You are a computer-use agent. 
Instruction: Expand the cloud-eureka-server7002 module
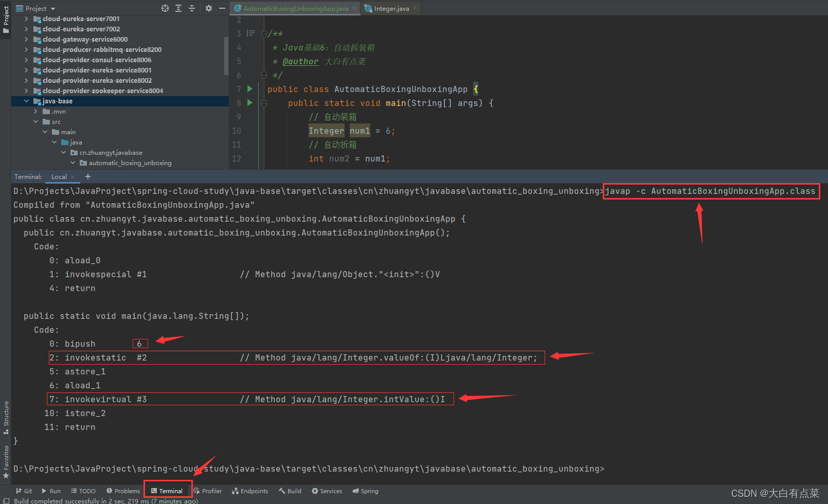click(26, 29)
